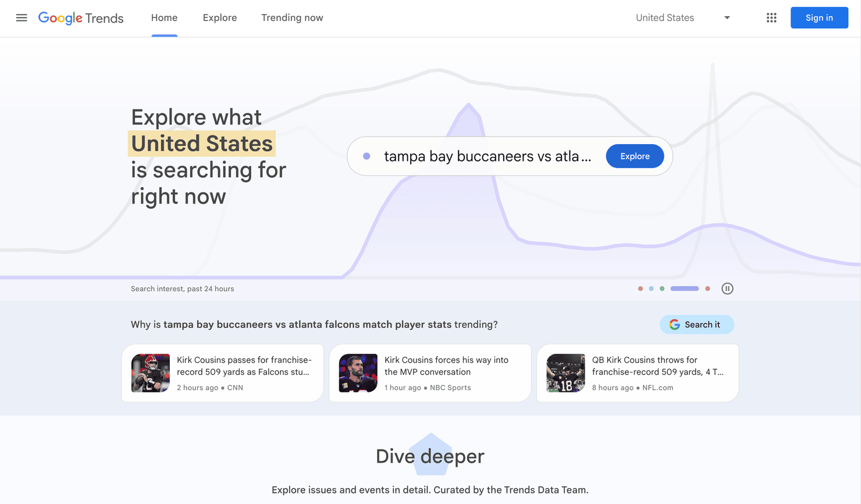Click '2 hours ago • CNN' text

click(210, 388)
